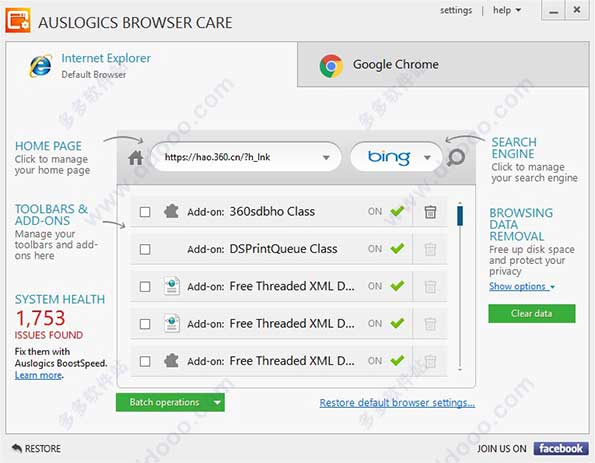Click Restore default browser settings link

pos(397,403)
